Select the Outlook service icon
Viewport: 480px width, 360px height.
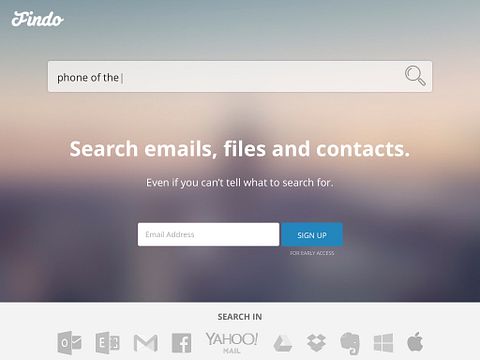[69, 343]
